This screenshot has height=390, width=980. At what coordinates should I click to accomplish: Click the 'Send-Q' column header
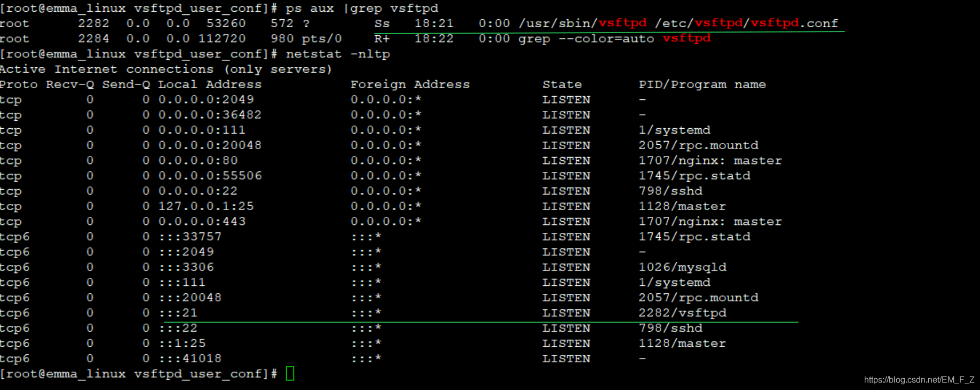click(x=126, y=84)
